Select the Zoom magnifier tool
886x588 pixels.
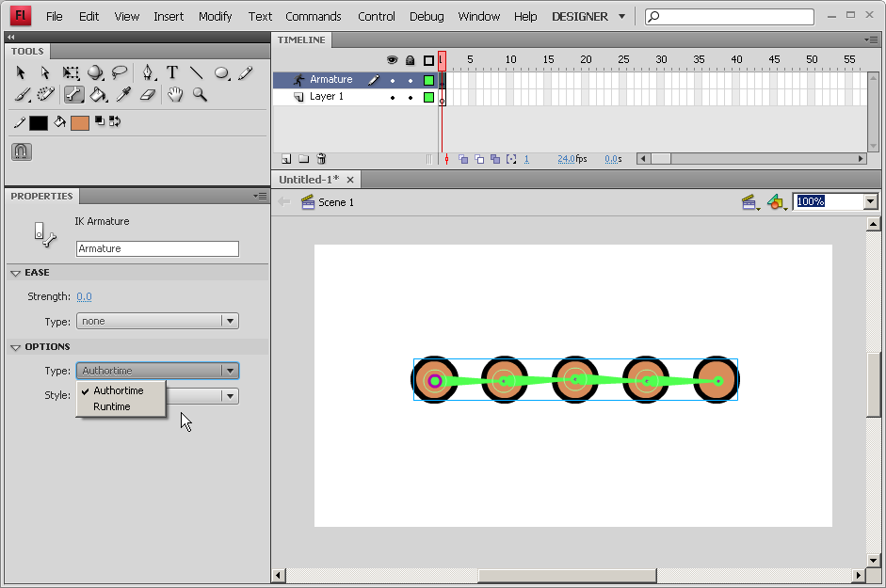(x=200, y=95)
